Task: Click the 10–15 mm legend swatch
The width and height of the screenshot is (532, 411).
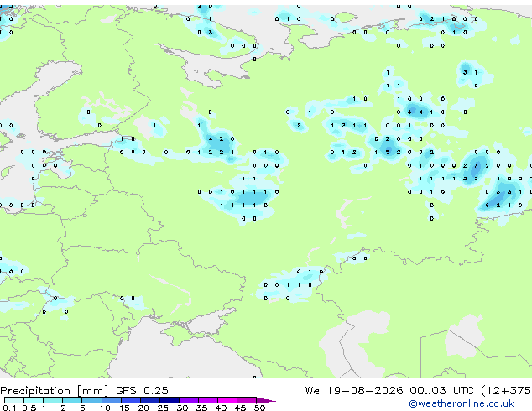Action: click(111, 400)
